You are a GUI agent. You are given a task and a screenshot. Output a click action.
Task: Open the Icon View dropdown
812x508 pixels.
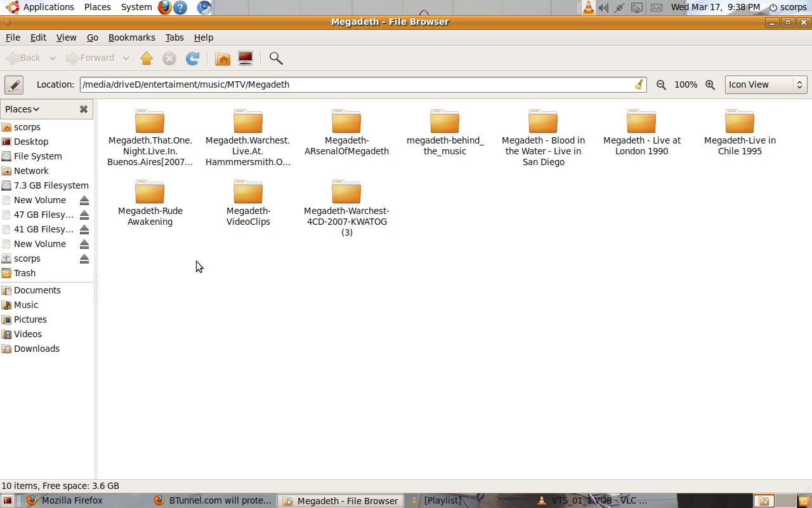pyautogui.click(x=766, y=84)
